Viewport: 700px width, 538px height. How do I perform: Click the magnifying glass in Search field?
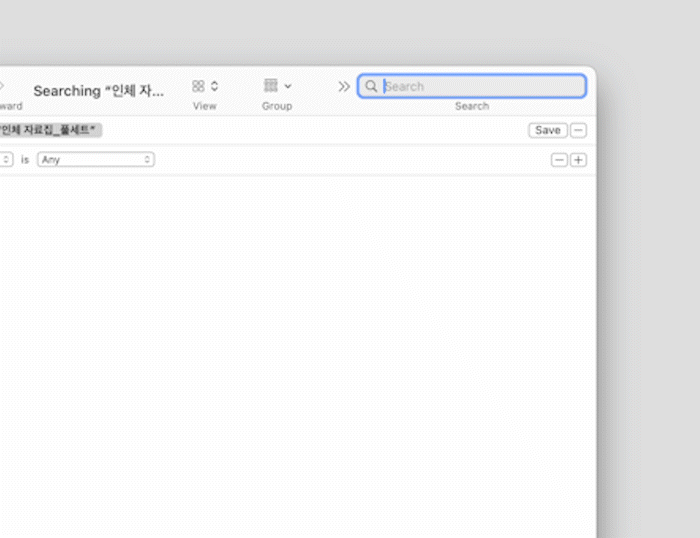pos(371,87)
